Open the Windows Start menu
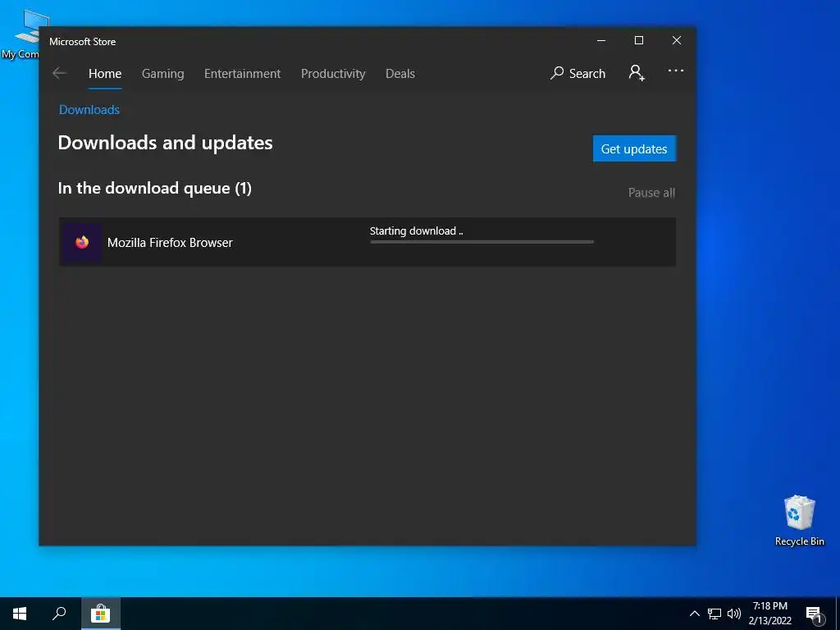This screenshot has width=840, height=630. click(x=20, y=614)
